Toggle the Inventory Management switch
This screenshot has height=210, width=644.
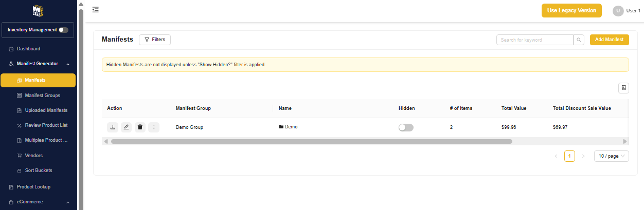[63, 30]
